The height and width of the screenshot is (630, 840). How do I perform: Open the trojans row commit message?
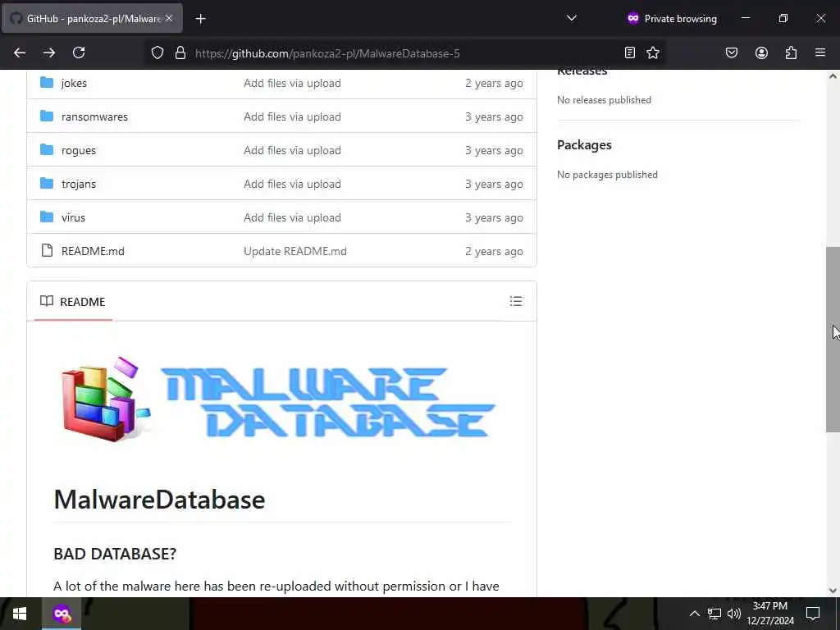(292, 184)
